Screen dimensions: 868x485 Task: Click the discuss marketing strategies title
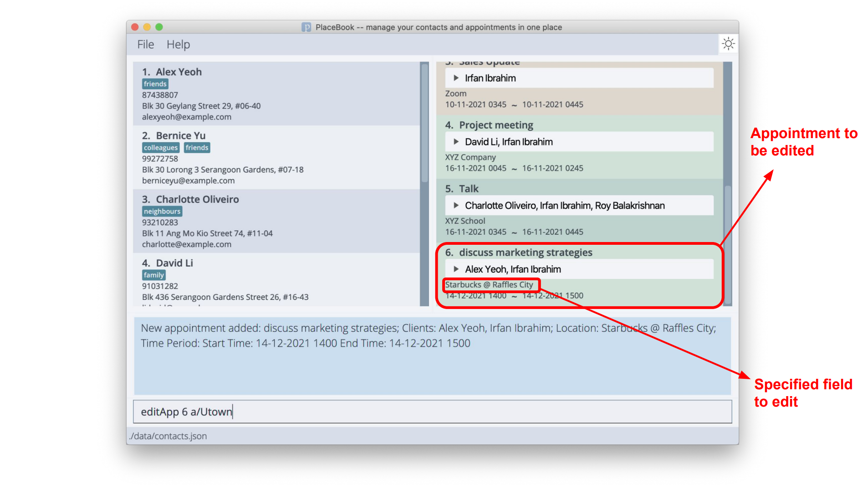click(x=526, y=253)
